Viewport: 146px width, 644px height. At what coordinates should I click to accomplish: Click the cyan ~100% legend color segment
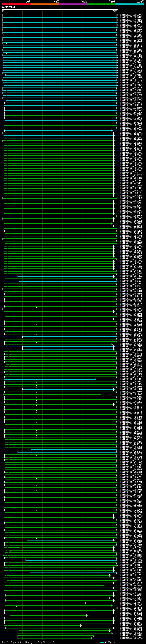click(x=130, y=4)
